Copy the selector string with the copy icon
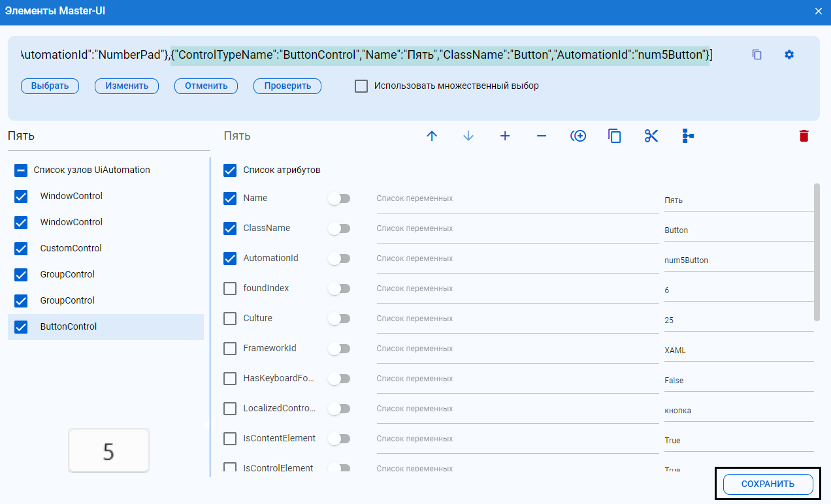The width and height of the screenshot is (831, 504). (x=757, y=55)
